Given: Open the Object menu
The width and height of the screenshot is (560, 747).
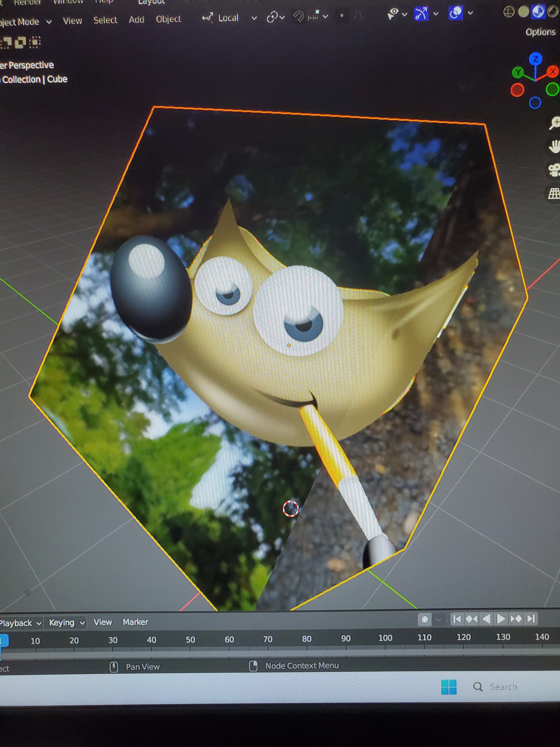Looking at the screenshot, I should [169, 19].
